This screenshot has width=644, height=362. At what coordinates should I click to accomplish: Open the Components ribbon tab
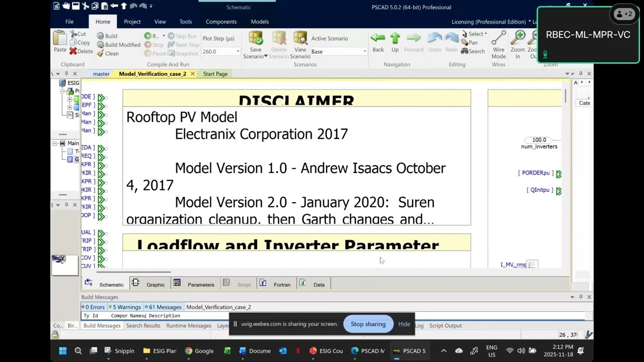[221, 22]
